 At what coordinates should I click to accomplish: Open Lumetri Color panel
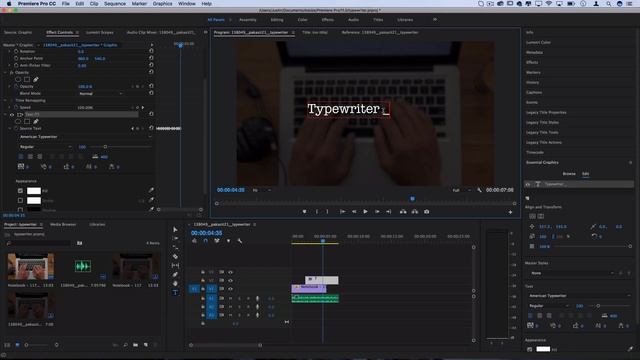click(538, 42)
